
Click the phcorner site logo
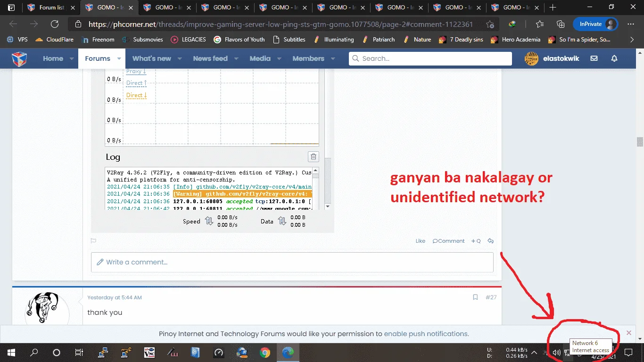coord(19,58)
